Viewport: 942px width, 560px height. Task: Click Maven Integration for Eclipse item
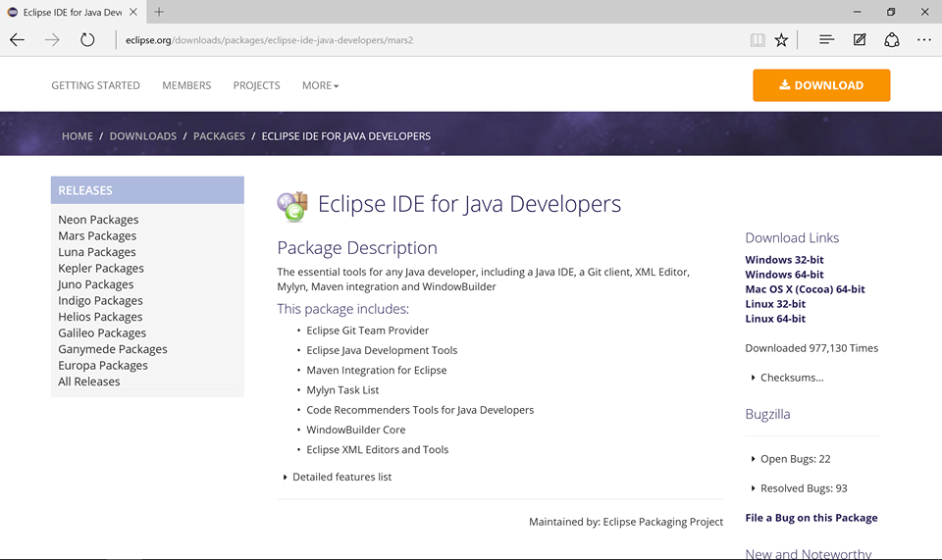pos(377,371)
